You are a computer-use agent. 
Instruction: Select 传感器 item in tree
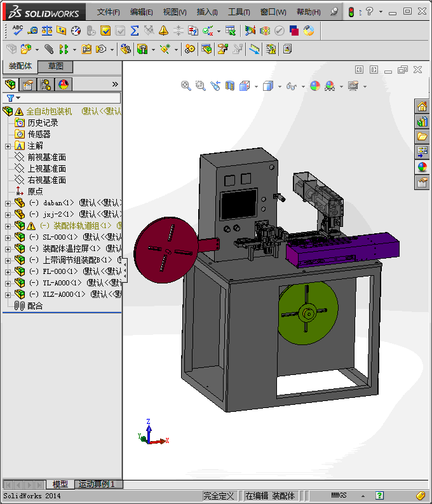click(39, 134)
